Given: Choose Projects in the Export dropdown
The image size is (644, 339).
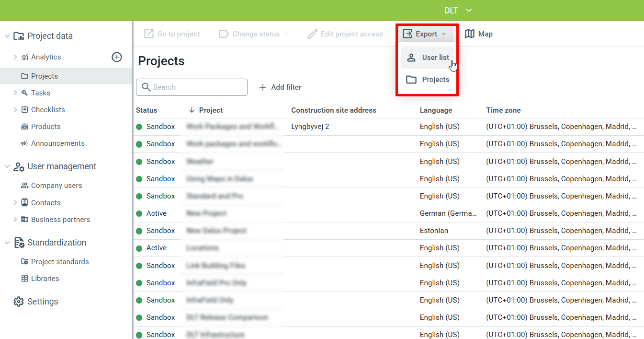Looking at the screenshot, I should (428, 80).
